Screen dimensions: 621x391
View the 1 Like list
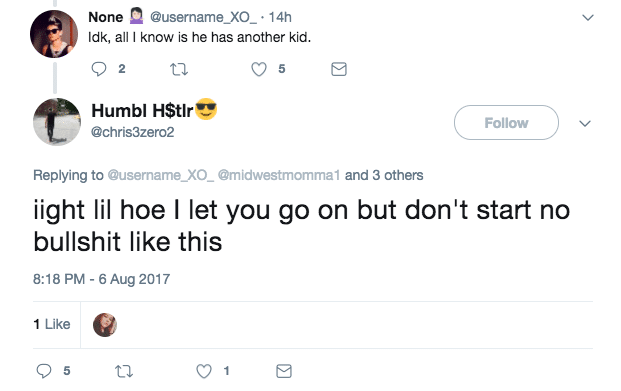[52, 324]
